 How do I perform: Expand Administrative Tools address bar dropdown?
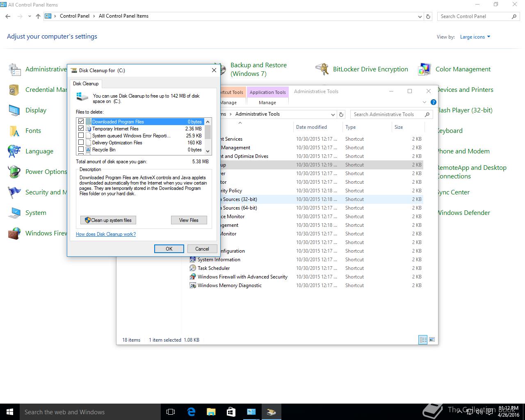pos(333,114)
